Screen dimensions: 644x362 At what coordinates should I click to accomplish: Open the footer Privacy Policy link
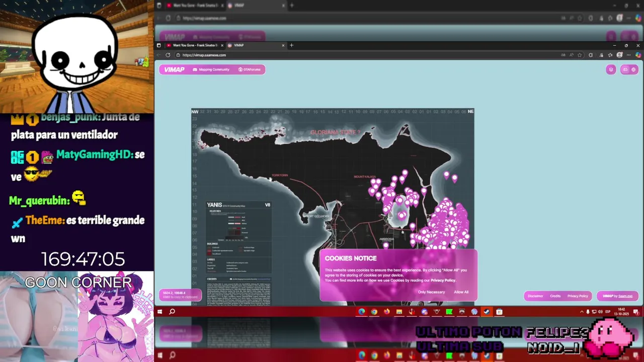point(578,296)
